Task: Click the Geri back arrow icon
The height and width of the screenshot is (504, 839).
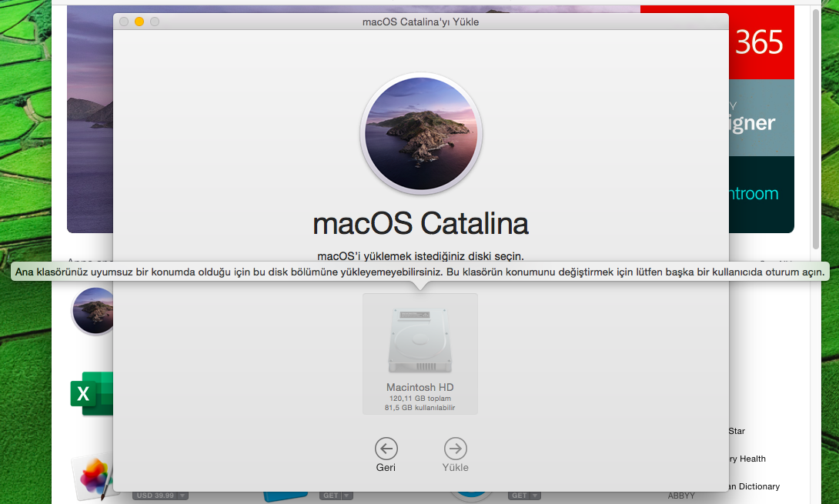Action: tap(386, 449)
